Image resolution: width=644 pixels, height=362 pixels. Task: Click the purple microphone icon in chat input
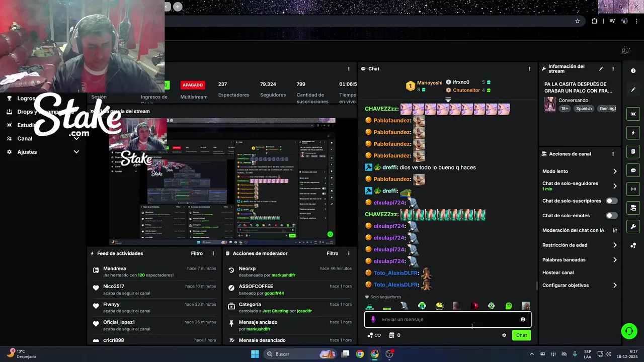click(373, 319)
